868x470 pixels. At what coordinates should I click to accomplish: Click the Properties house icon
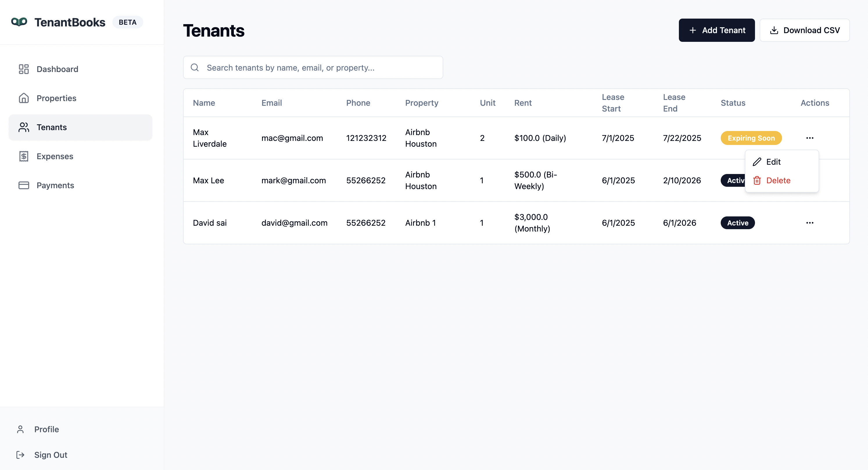point(24,98)
